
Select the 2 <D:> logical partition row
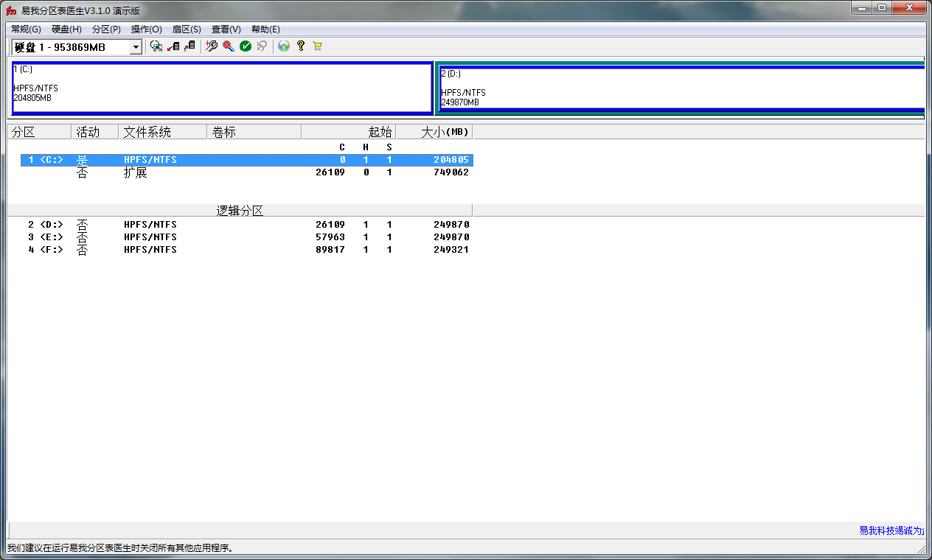(x=247, y=225)
